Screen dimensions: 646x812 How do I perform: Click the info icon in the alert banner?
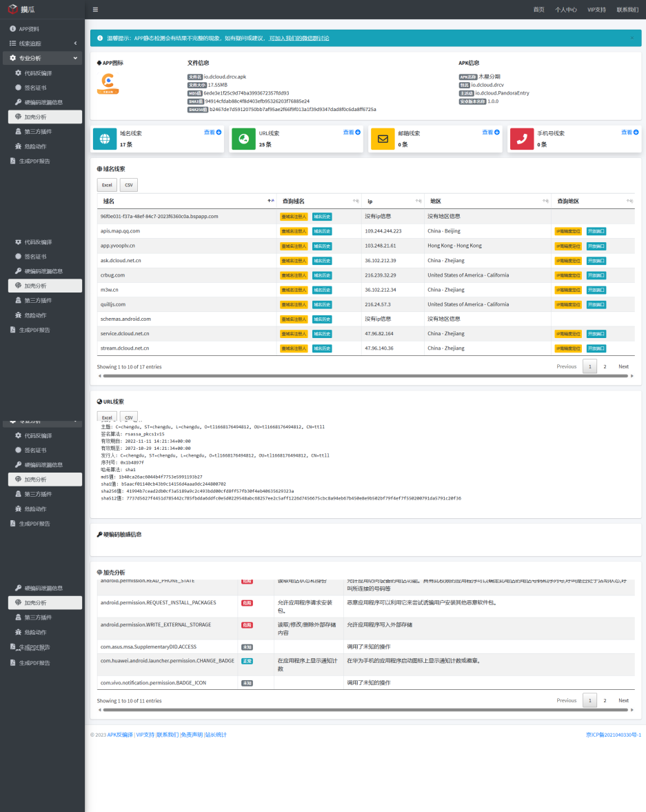100,38
